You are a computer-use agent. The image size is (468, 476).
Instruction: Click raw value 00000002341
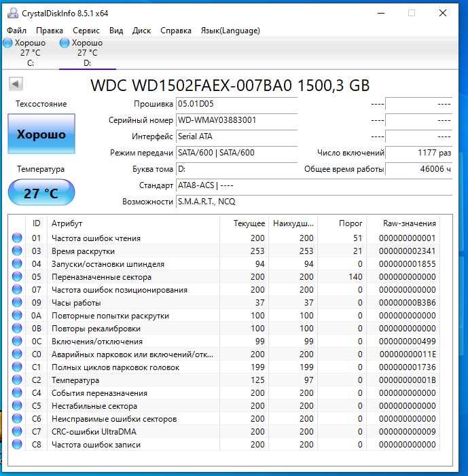tap(408, 251)
